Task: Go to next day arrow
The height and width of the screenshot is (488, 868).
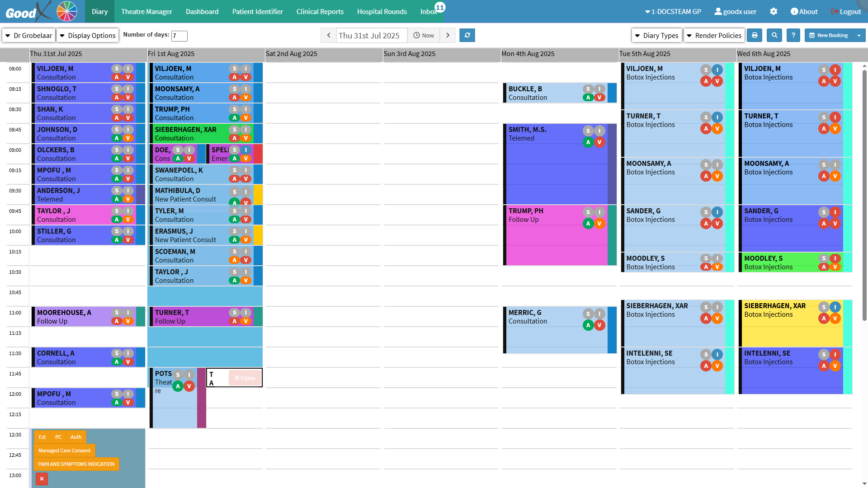Action: point(448,35)
